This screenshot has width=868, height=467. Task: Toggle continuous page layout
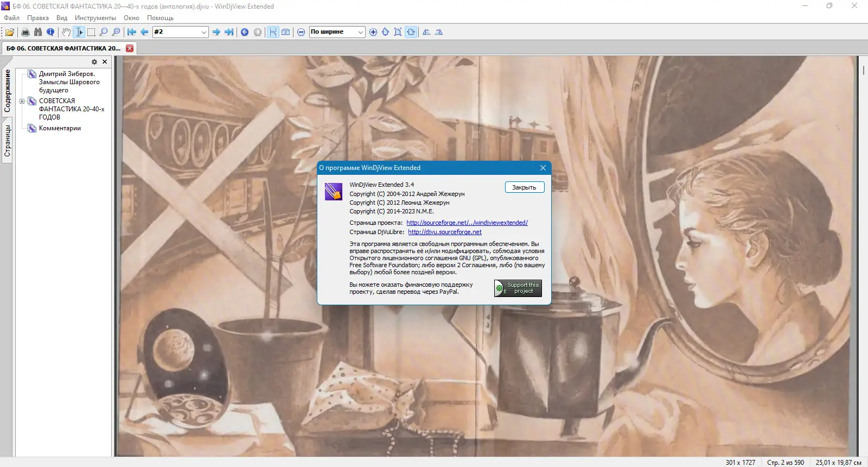[x=273, y=32]
